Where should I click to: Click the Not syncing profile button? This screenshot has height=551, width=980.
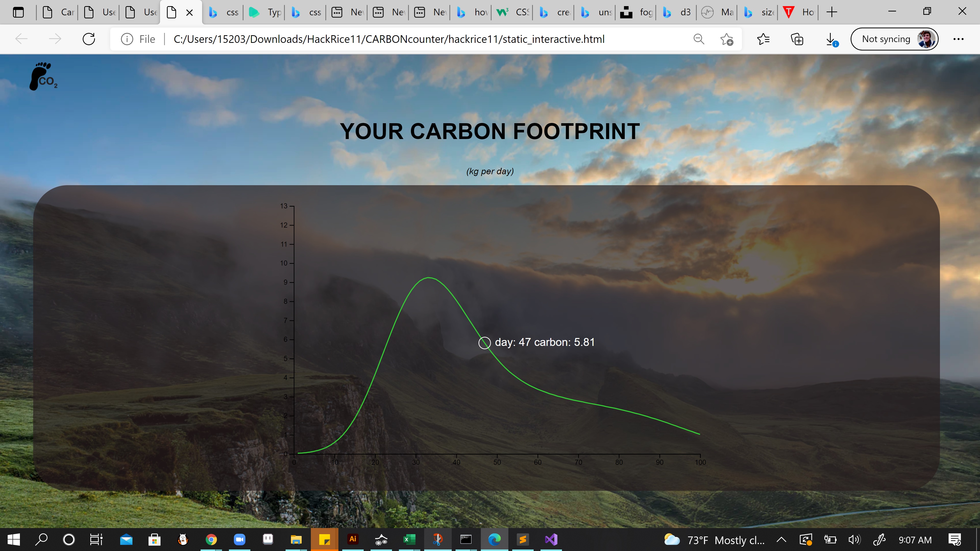[x=895, y=39]
